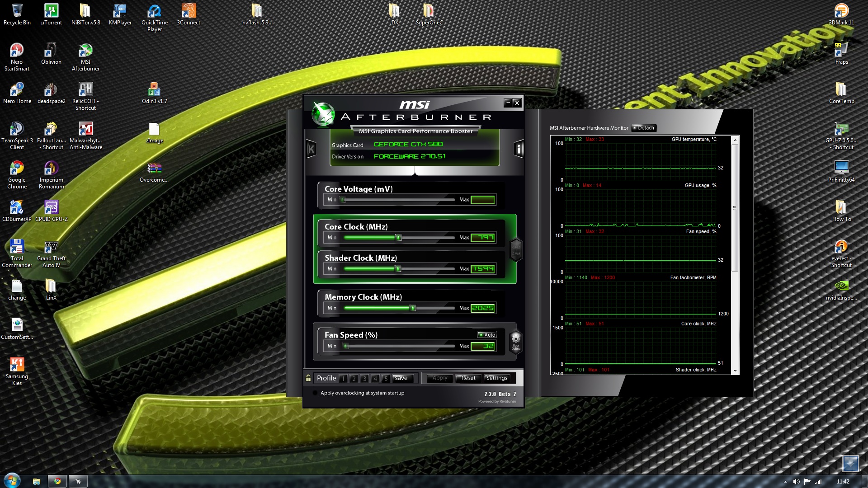Select profile slot 1

(x=343, y=379)
